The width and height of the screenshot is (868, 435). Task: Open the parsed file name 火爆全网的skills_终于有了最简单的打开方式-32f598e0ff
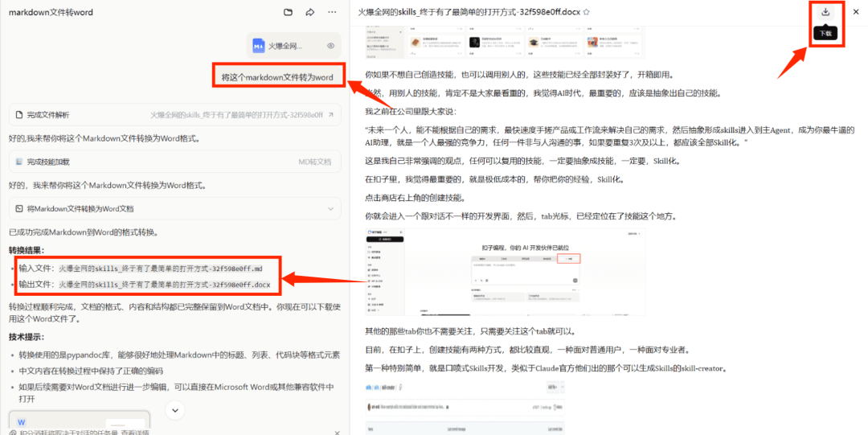pos(236,115)
